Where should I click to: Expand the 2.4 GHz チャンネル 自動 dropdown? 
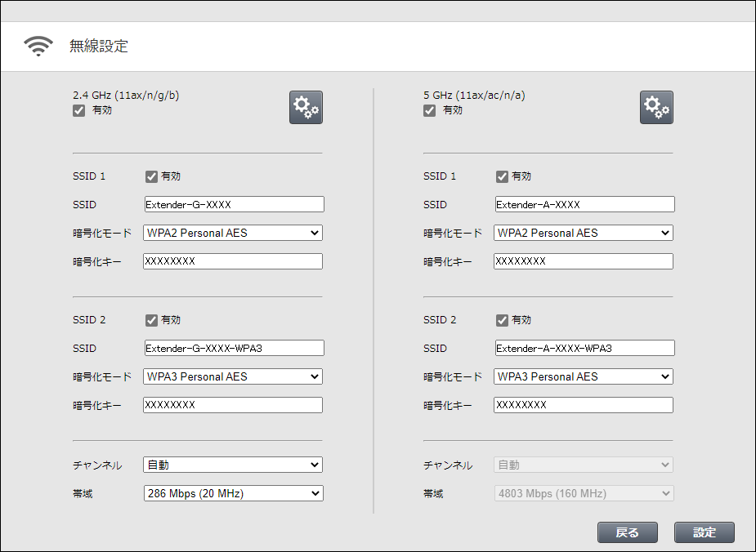(x=233, y=465)
